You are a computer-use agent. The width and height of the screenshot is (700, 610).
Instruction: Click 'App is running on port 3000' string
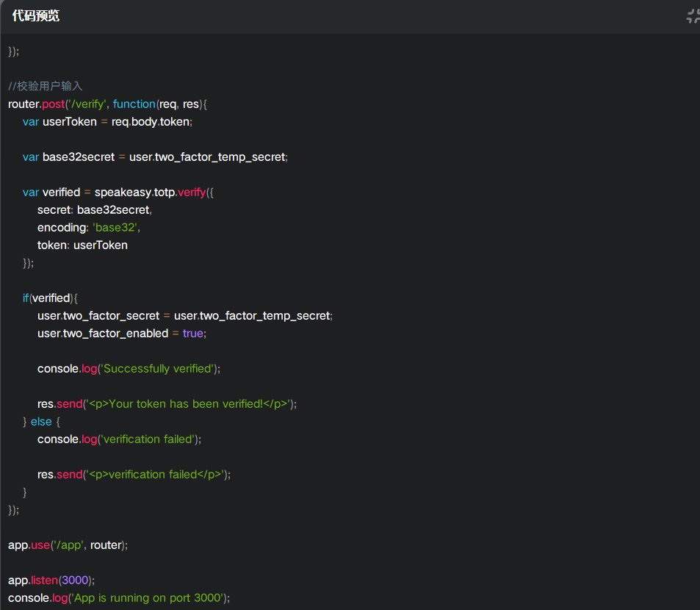[x=148, y=598]
